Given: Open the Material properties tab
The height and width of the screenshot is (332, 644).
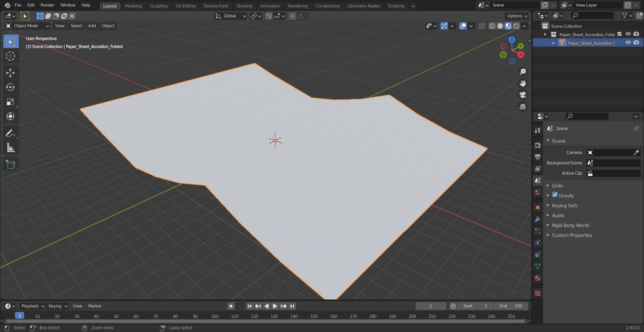Looking at the screenshot, I should pos(537,278).
